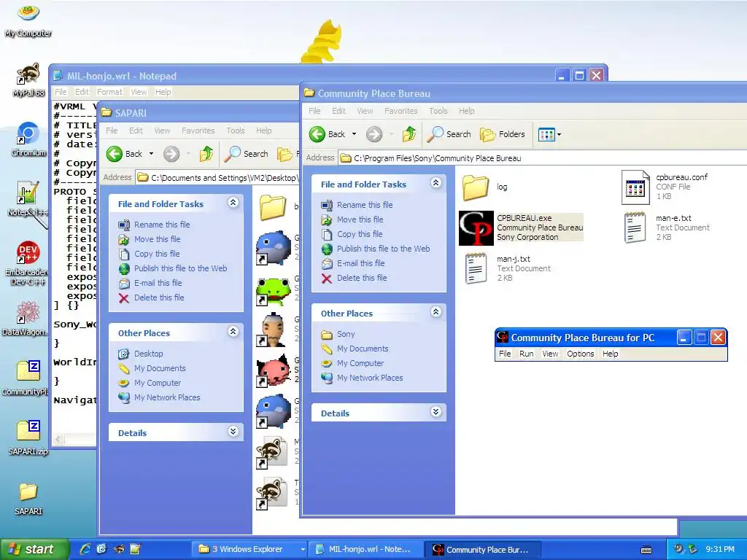
Task: Click Search in Community Place Bureau toolbar
Action: pos(449,134)
